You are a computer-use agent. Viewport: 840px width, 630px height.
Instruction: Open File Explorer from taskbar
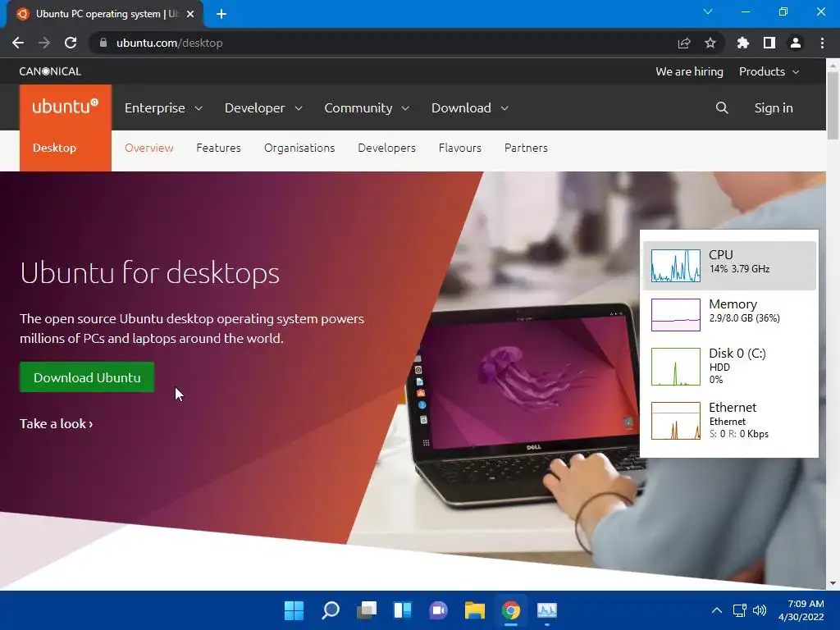tap(475, 610)
